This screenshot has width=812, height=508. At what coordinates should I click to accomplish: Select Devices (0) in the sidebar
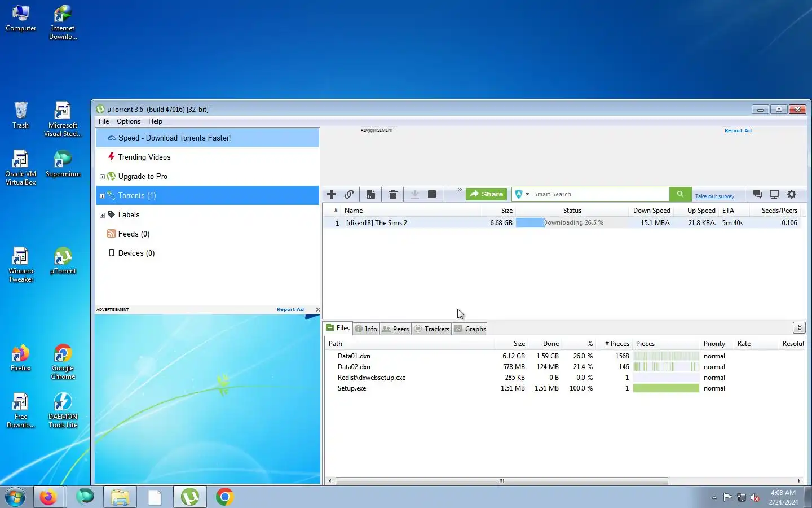coord(208,253)
